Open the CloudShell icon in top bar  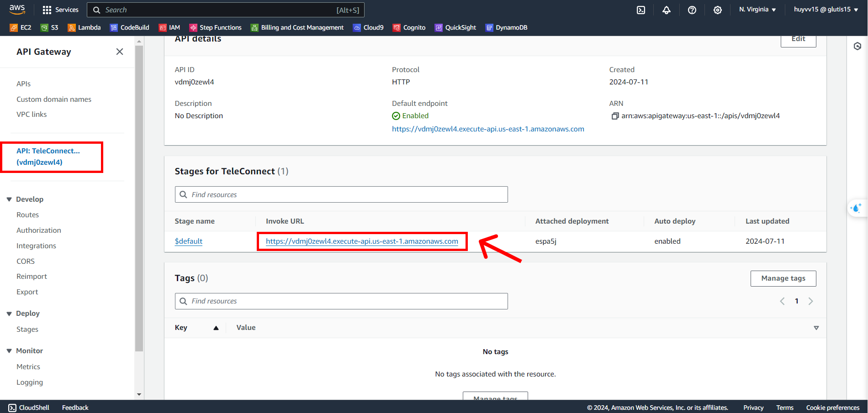click(641, 10)
